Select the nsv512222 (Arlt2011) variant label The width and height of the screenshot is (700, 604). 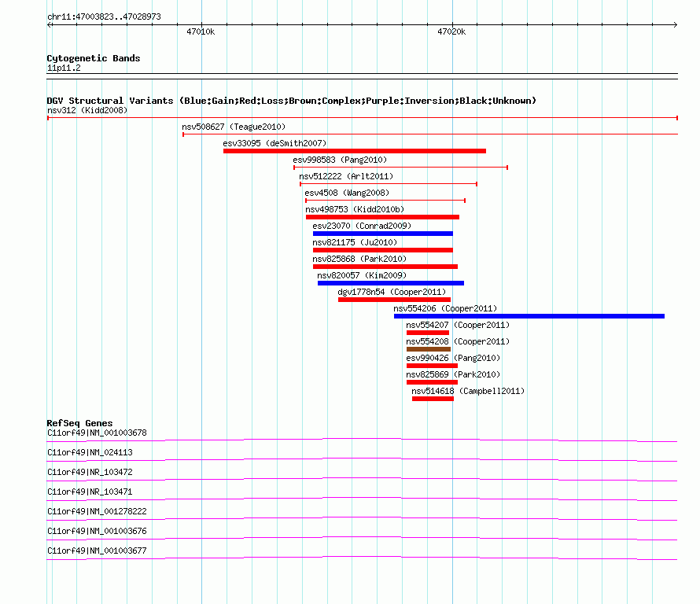[346, 176]
